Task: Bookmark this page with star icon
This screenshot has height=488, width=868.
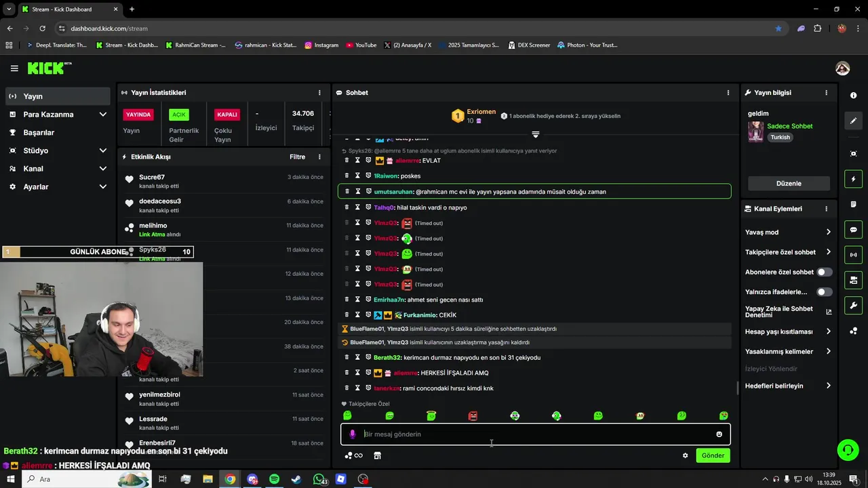Action: click(778, 28)
